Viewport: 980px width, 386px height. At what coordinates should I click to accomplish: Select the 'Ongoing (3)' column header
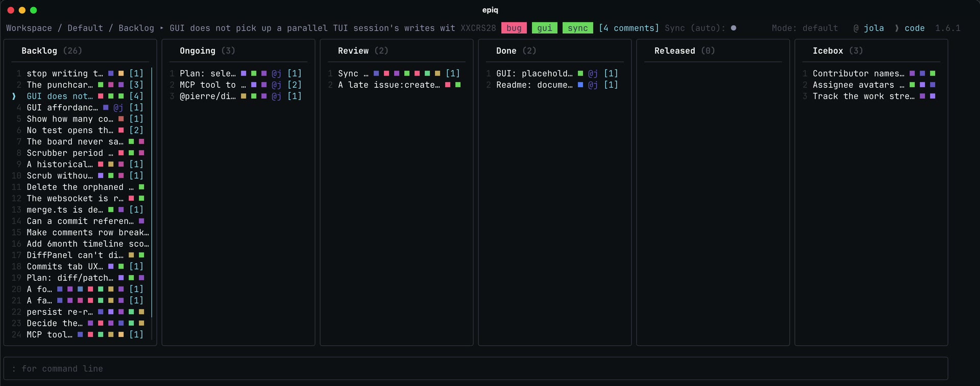pyautogui.click(x=207, y=51)
